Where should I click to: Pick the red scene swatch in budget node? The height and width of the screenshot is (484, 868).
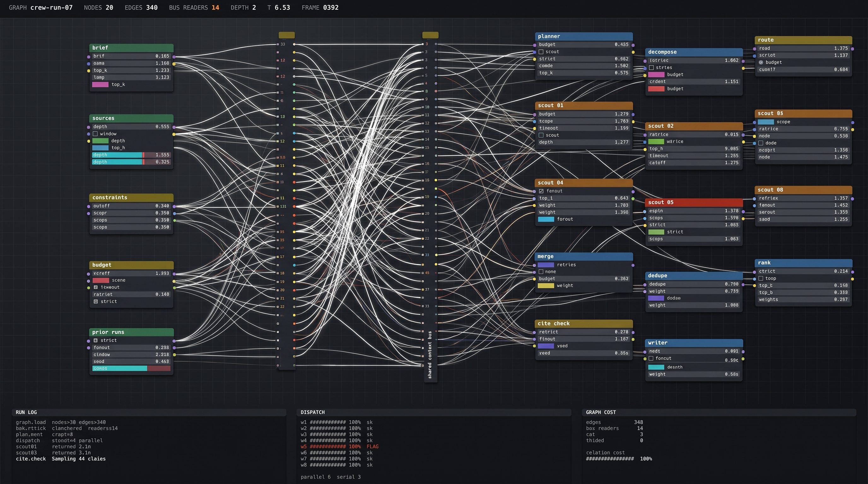tap(101, 280)
